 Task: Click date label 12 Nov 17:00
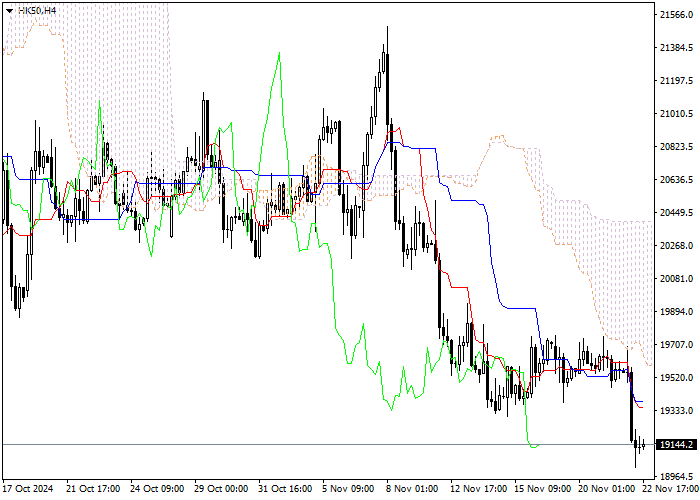point(478,489)
